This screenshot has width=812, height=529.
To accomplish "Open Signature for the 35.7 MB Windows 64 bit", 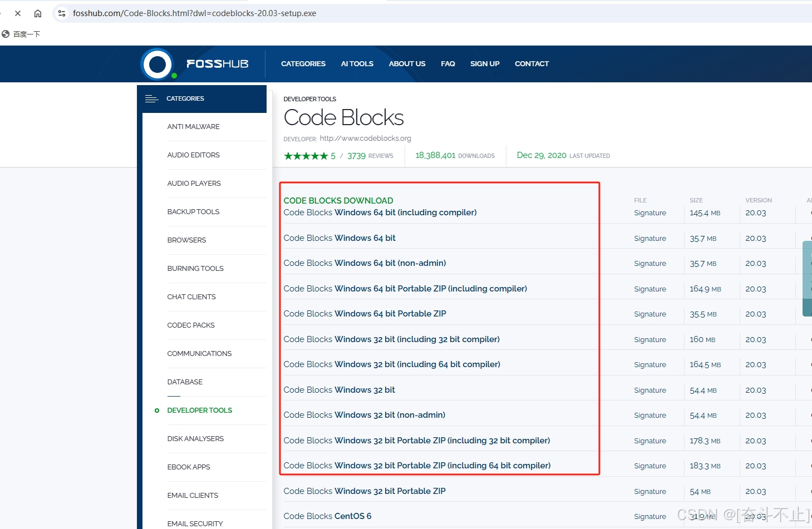I will click(x=650, y=239).
